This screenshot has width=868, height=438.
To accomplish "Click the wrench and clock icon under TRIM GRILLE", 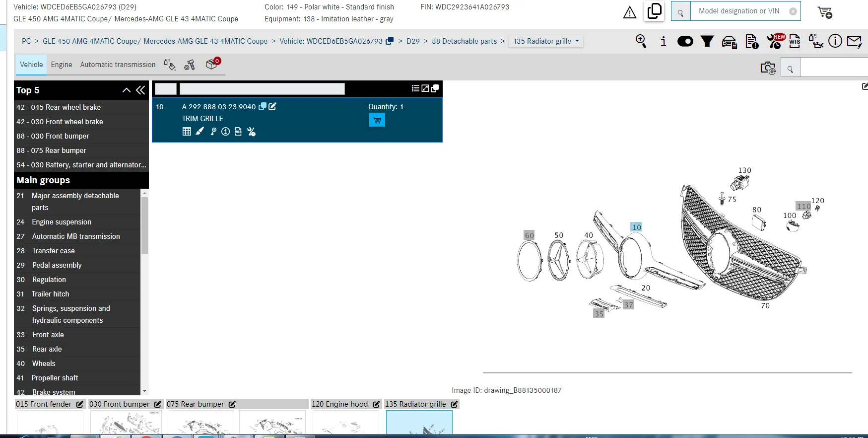I will [x=252, y=132].
